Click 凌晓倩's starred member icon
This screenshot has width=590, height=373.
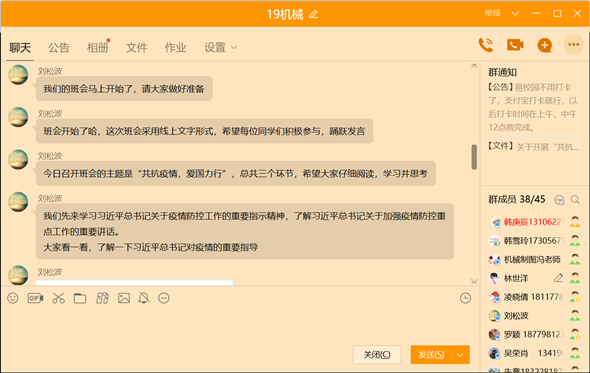click(575, 297)
